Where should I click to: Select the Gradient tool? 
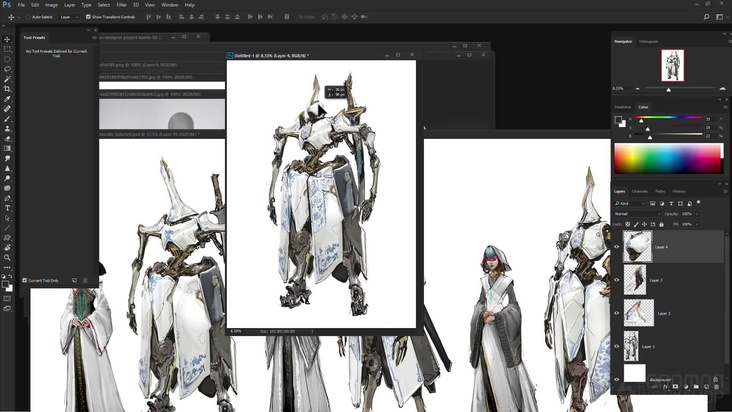click(7, 148)
